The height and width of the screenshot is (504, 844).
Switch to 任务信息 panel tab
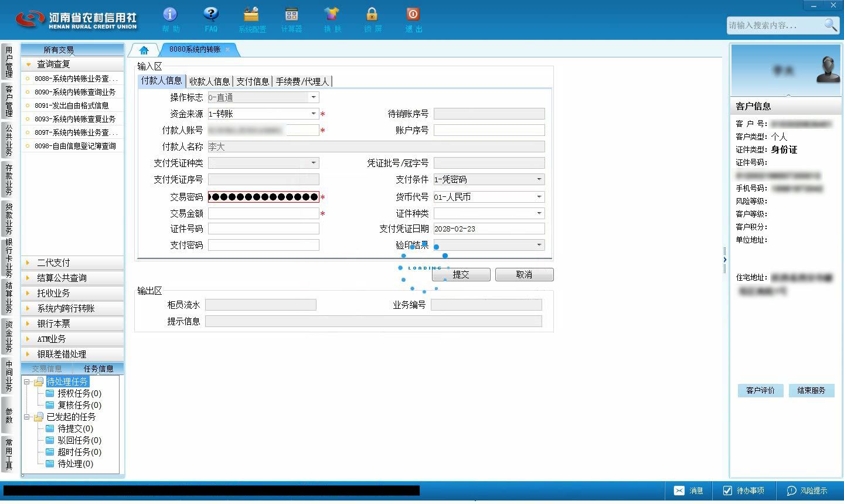click(98, 369)
